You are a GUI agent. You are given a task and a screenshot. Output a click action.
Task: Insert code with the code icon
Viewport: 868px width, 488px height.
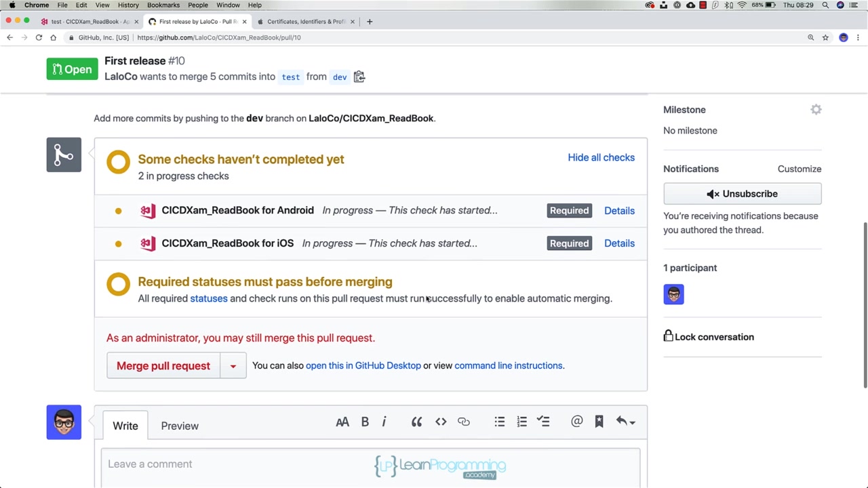pyautogui.click(x=441, y=422)
